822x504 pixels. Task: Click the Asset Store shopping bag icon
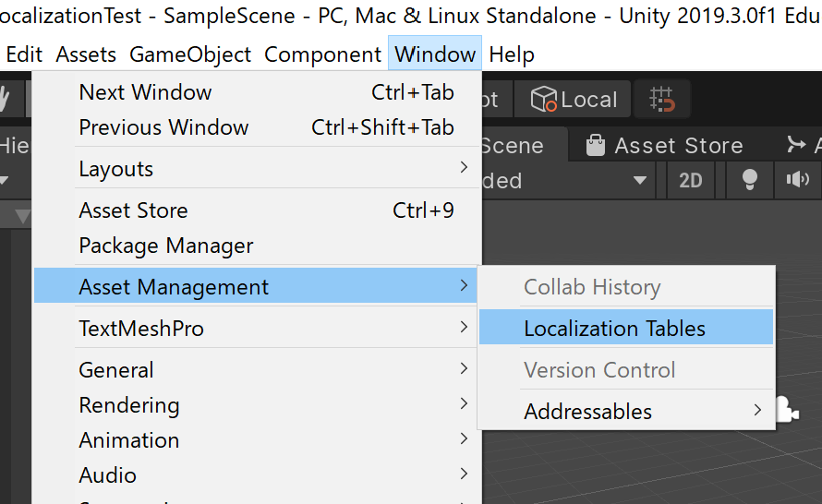594,146
